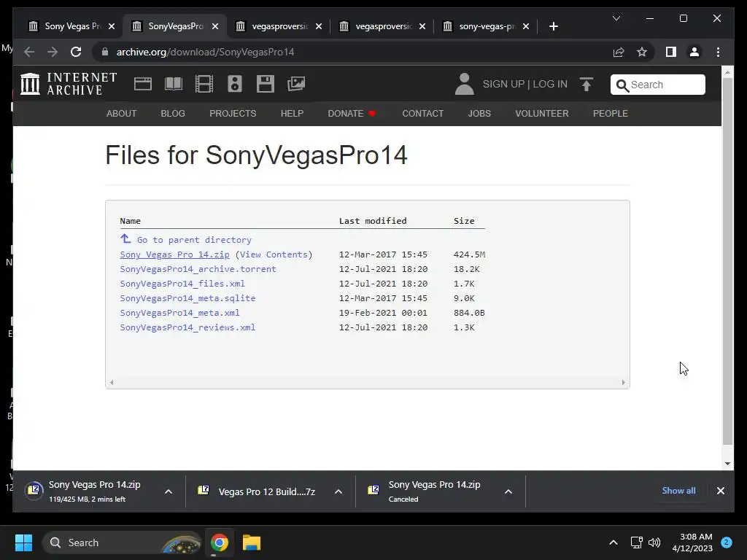Close the downloads bar
The image size is (747, 560).
(x=720, y=491)
